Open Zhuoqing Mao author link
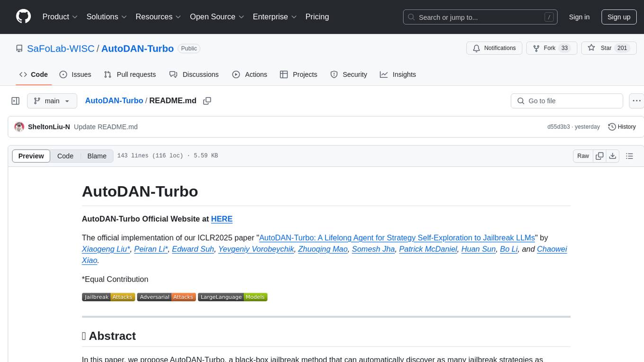644x362 pixels. [323, 249]
